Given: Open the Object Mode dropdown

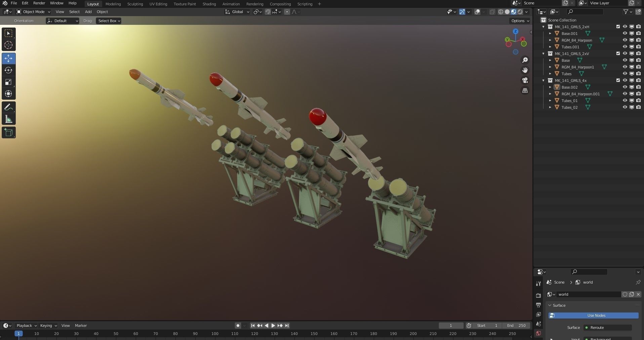Looking at the screenshot, I should point(33,12).
